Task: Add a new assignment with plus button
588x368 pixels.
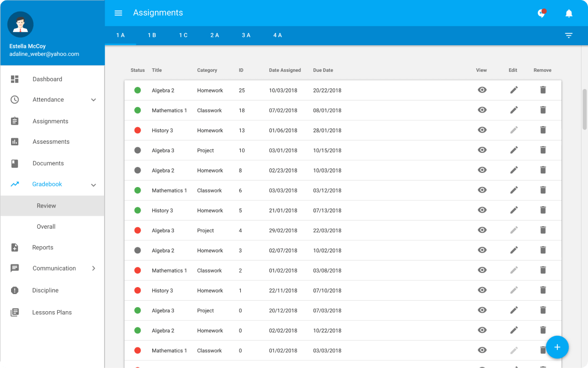Action: click(557, 347)
